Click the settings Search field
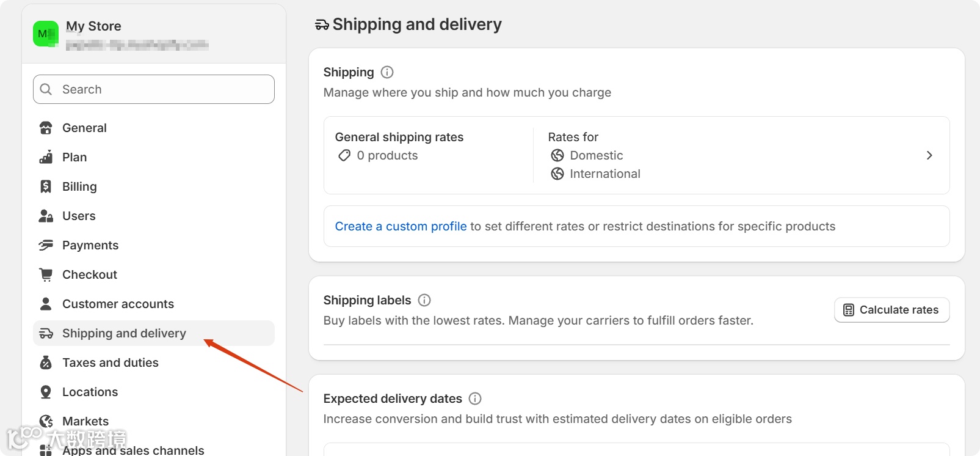980x456 pixels. point(154,89)
